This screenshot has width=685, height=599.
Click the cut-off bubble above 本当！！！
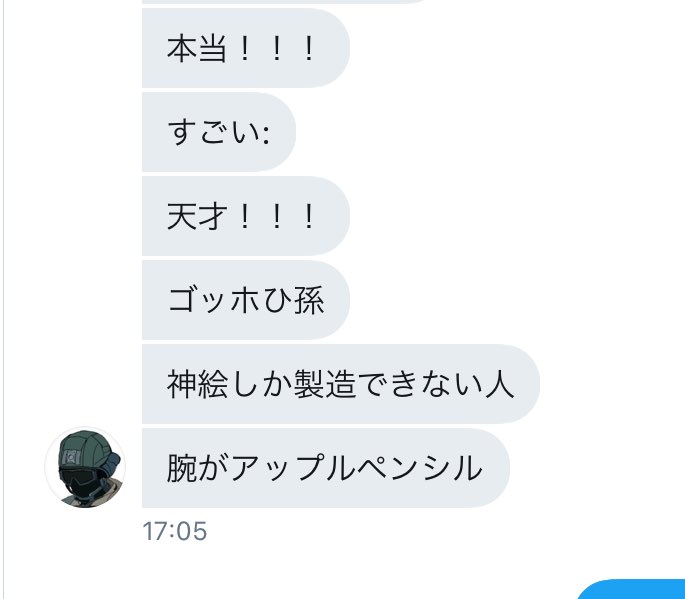tap(284, 2)
